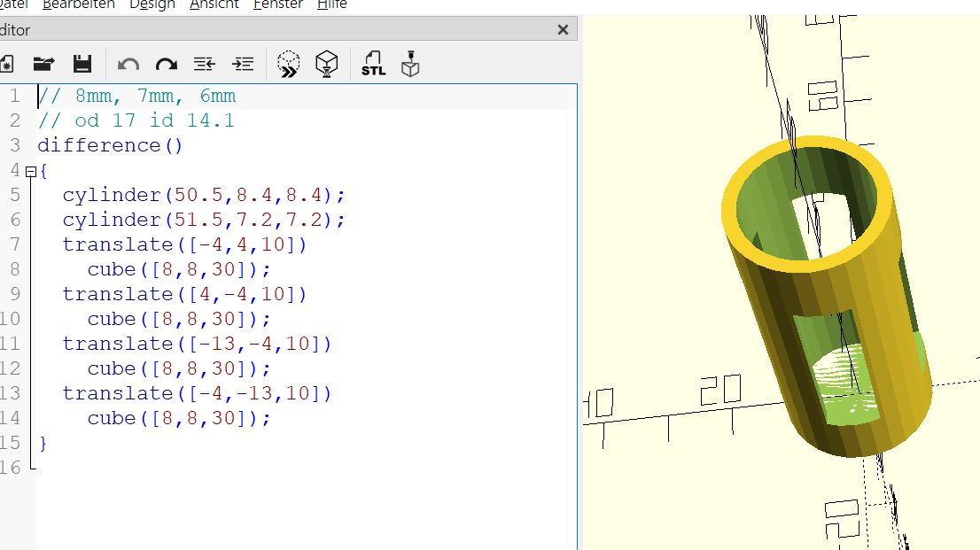Collapse the code block at line 4
980x550 pixels.
click(31, 171)
